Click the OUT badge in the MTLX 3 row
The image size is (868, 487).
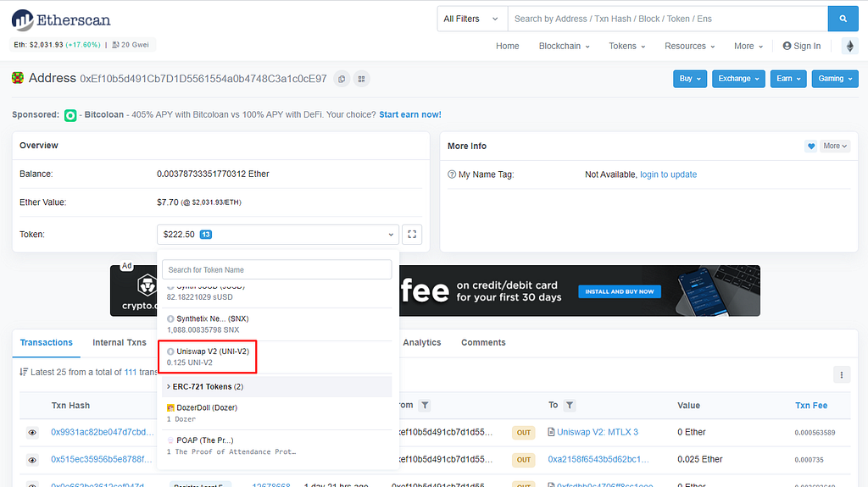[x=524, y=432]
